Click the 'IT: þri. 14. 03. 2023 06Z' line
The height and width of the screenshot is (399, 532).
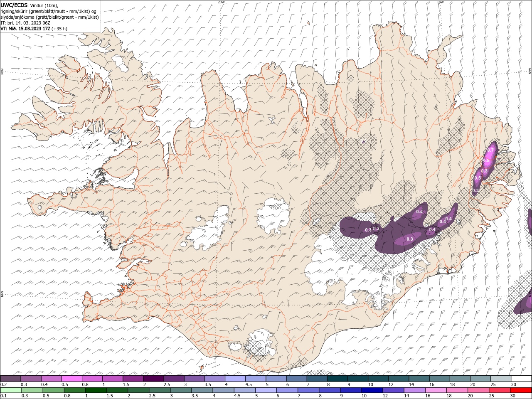25,23
